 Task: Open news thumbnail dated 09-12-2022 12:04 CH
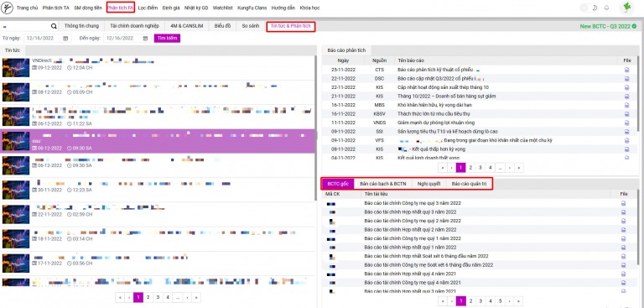pos(16,67)
